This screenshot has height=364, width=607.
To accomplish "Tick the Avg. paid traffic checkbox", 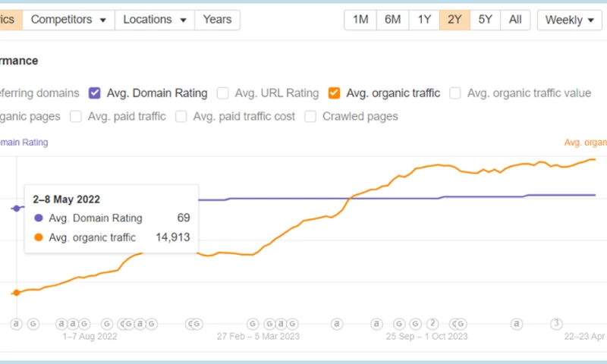I will pos(75,117).
